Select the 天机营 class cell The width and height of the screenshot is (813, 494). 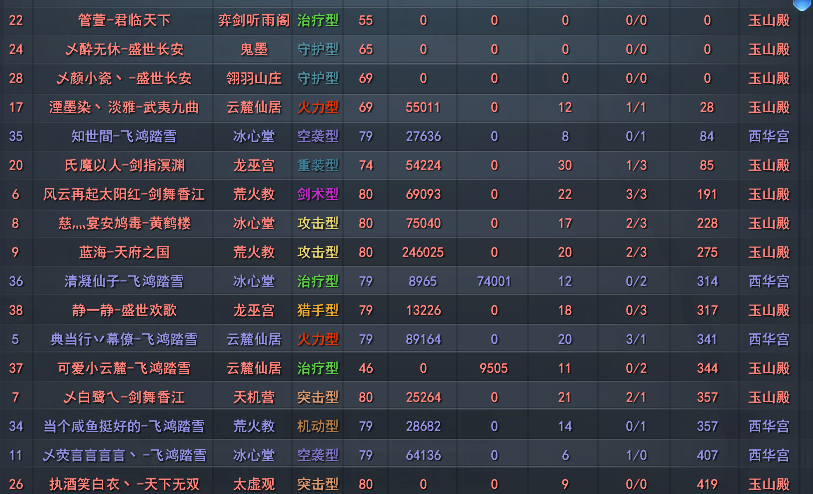point(254,398)
